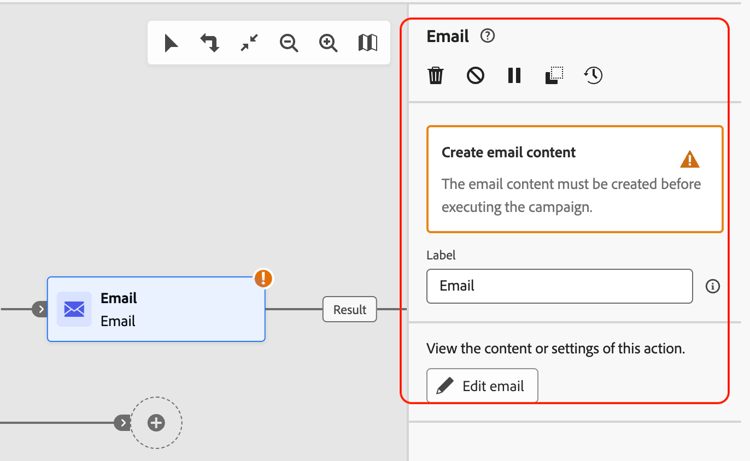Click the Result transition label
This screenshot has height=461, width=750.
tap(350, 309)
